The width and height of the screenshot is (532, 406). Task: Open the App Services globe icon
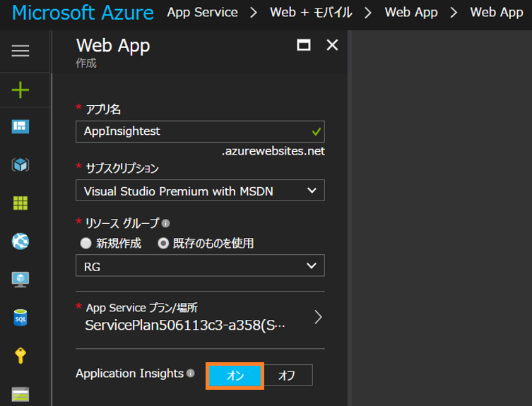20,241
